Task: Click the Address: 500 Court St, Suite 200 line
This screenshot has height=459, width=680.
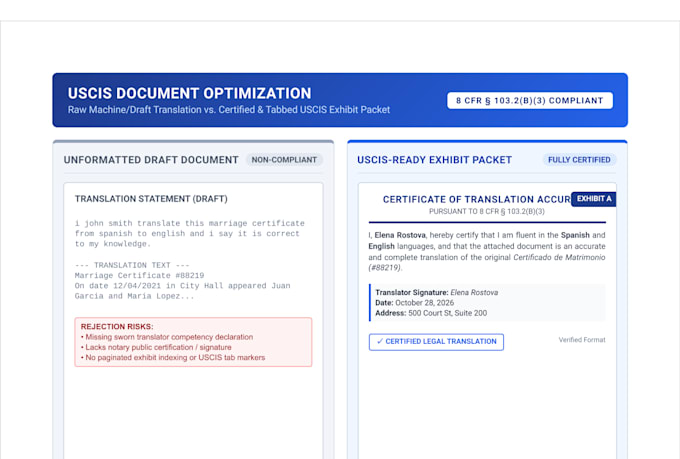Action: [x=431, y=313]
